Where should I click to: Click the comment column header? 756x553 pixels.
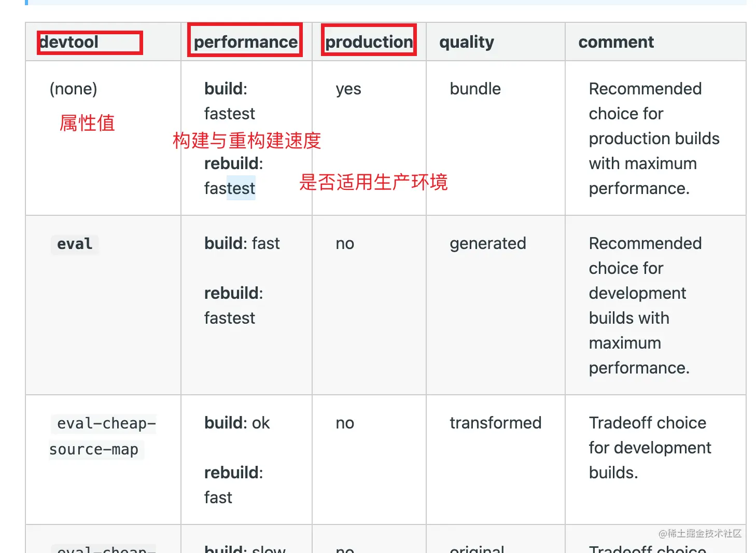pos(616,42)
